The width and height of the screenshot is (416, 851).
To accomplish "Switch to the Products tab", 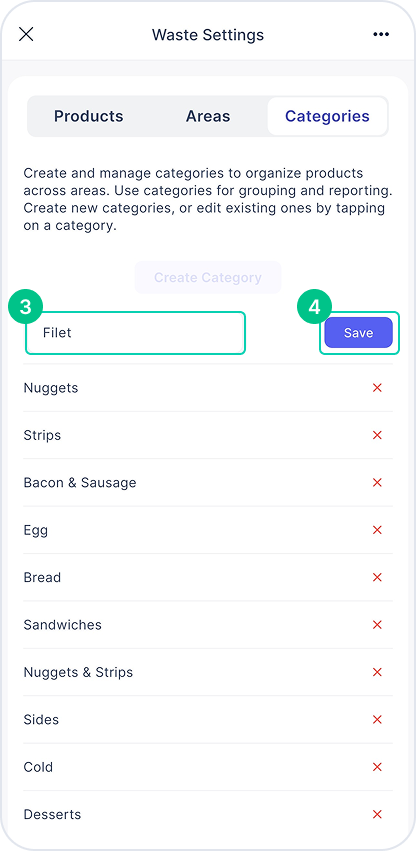I will tap(89, 116).
